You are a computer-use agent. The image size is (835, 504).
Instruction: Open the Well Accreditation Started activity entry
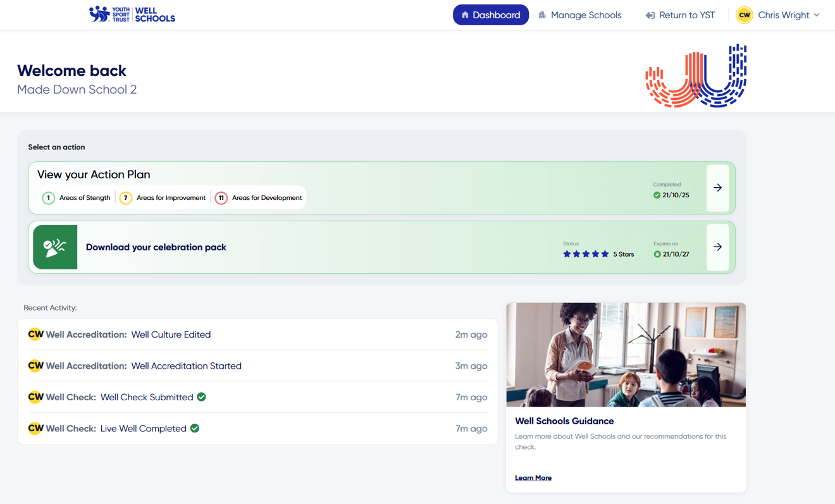186,366
